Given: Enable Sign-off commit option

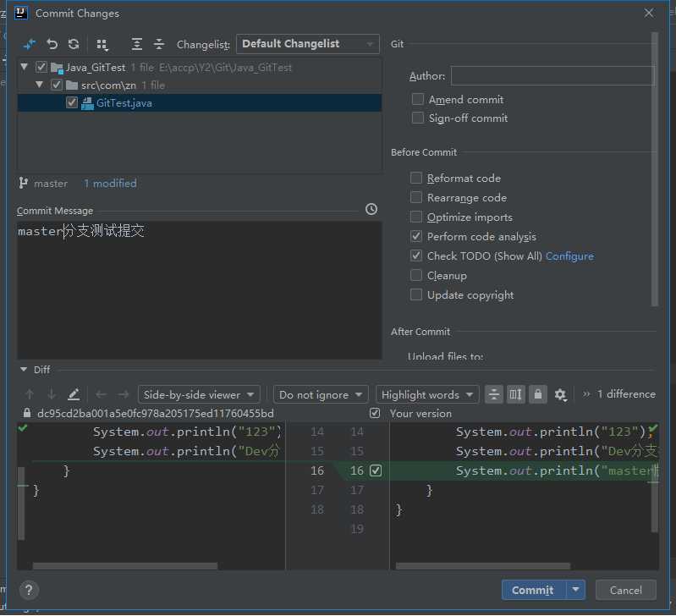Looking at the screenshot, I should pyautogui.click(x=417, y=118).
